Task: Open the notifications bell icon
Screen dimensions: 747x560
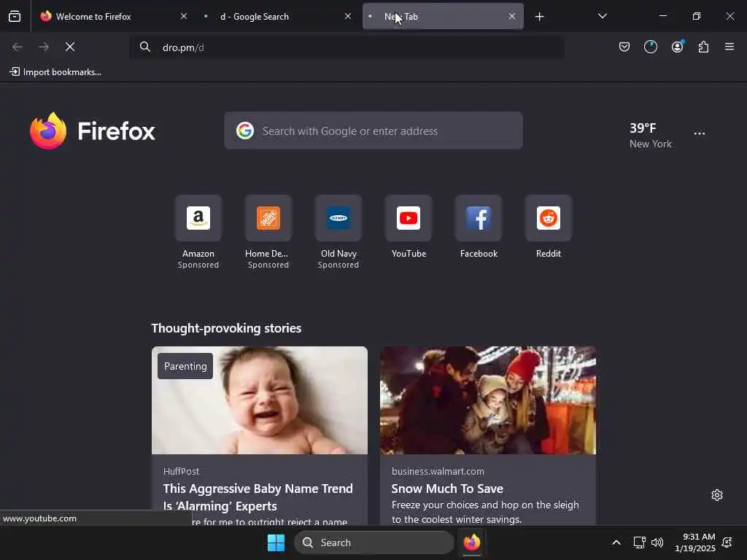Action: 727,542
